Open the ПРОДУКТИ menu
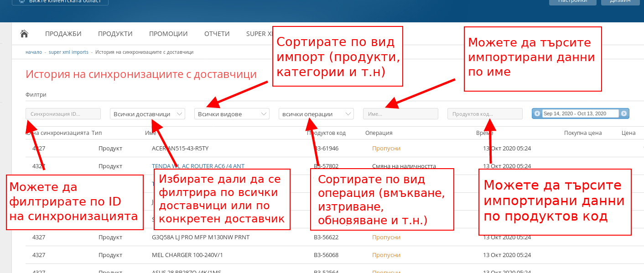The width and height of the screenshot is (644, 273). (x=115, y=34)
